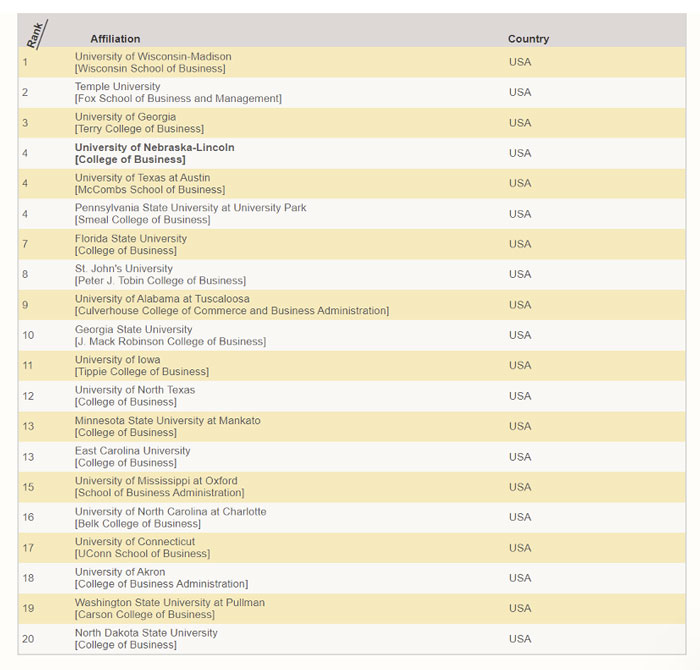Click [Belk College of Business] text
Viewport: 700px width, 670px height.
[x=138, y=524]
